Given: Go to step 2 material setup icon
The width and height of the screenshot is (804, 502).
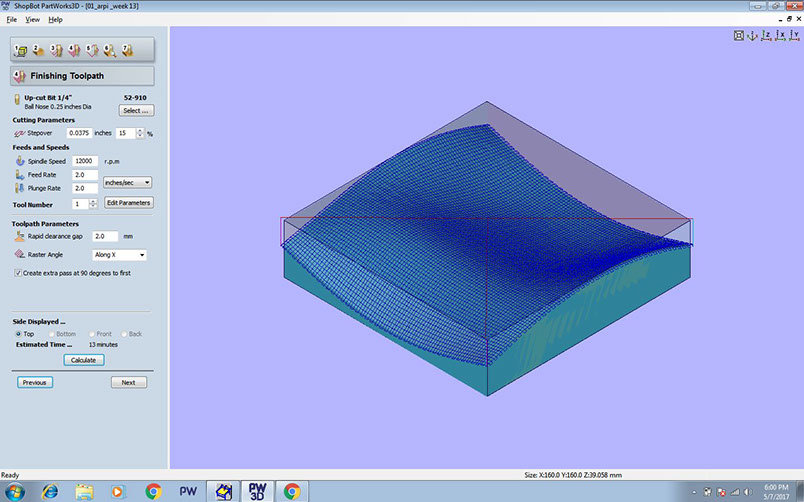Looking at the screenshot, I should (x=38, y=50).
